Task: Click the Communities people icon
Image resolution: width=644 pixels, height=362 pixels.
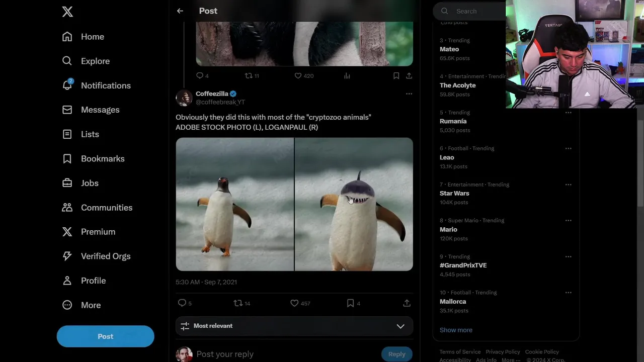Action: coord(67,207)
